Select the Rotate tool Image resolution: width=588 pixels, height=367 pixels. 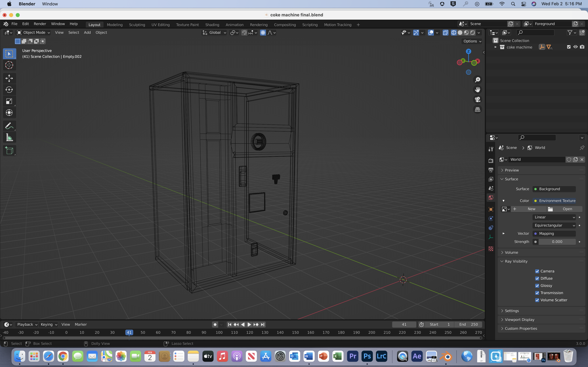[x=9, y=90]
